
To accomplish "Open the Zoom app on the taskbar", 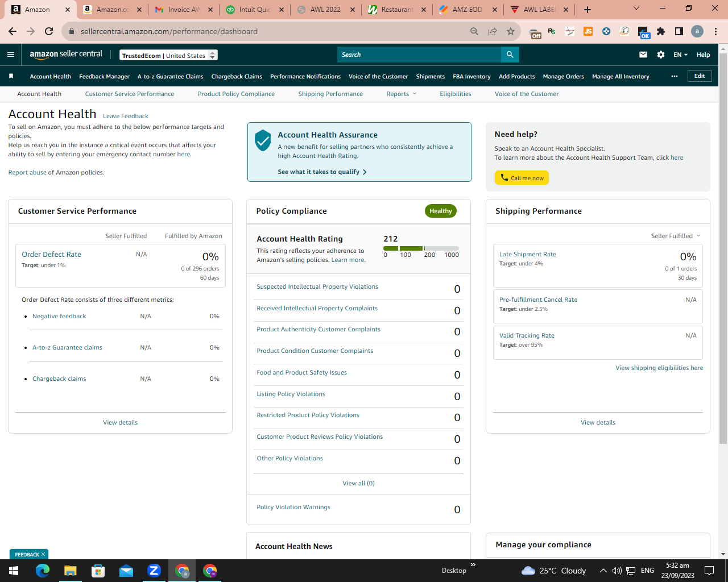I will (154, 571).
